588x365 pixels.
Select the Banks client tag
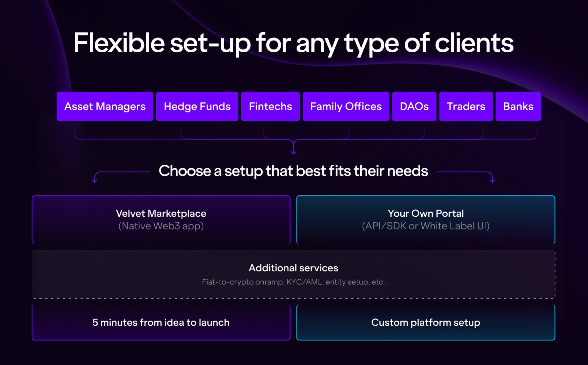click(518, 106)
